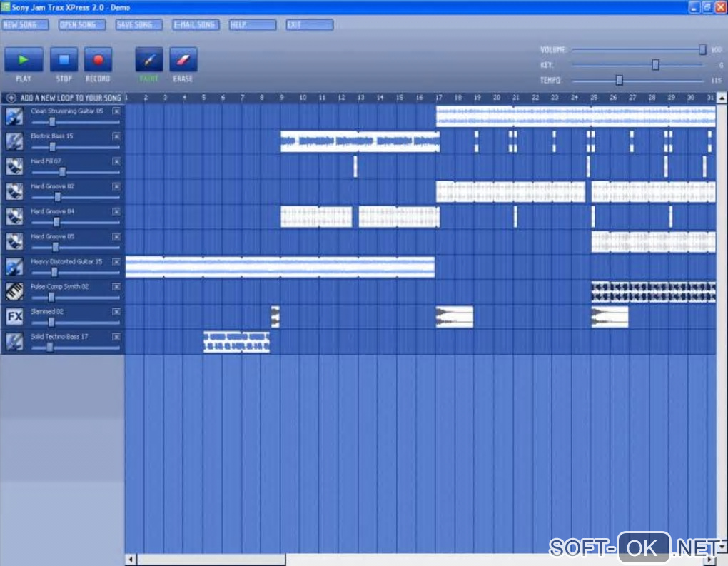Select the Pulse Comp Synth 02 clip
The image size is (728, 566).
653,292
